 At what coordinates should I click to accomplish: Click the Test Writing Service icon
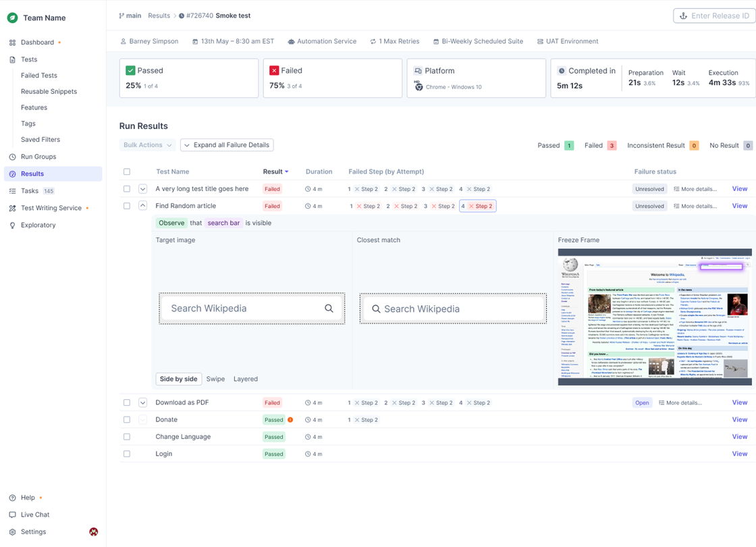coord(12,209)
